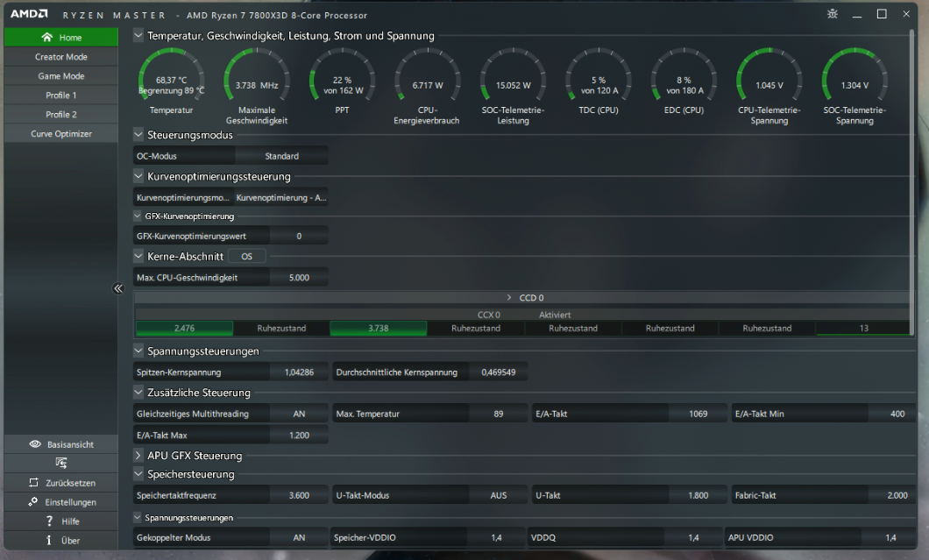Image resolution: width=929 pixels, height=560 pixels.
Task: Collapse the sidebar with double-chevron icon
Action: coord(118,288)
